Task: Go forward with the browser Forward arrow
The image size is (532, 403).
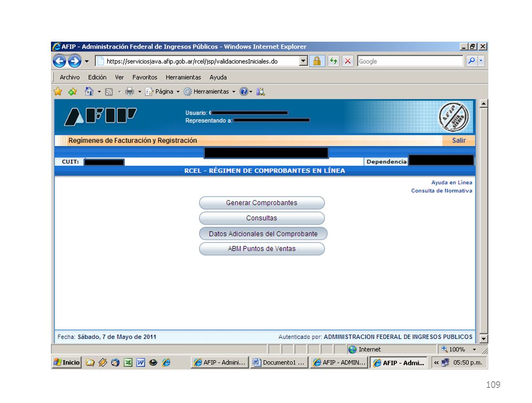Action: (75, 62)
